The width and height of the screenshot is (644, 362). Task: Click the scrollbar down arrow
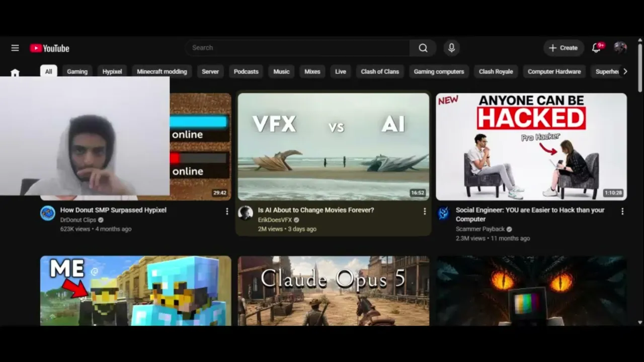[640, 322]
